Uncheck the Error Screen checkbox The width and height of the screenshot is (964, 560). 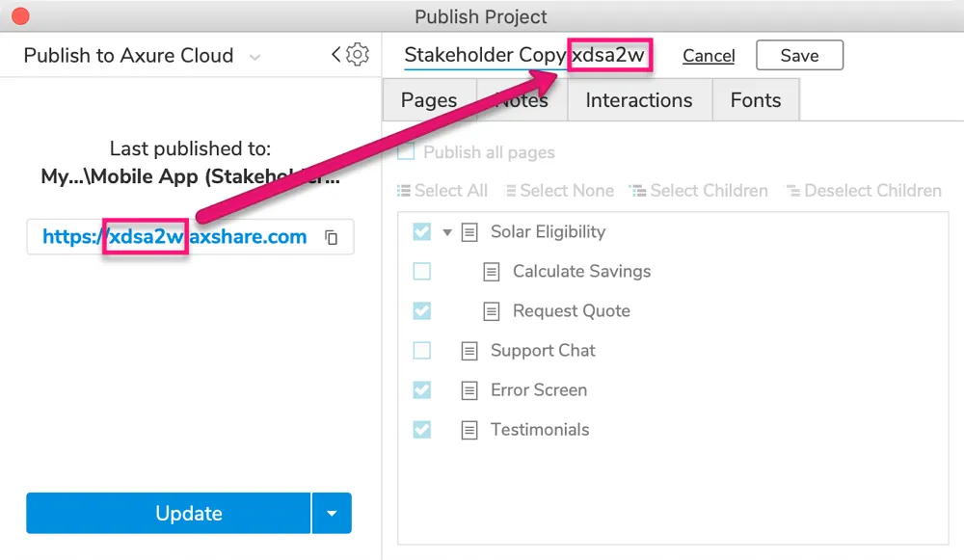click(422, 390)
